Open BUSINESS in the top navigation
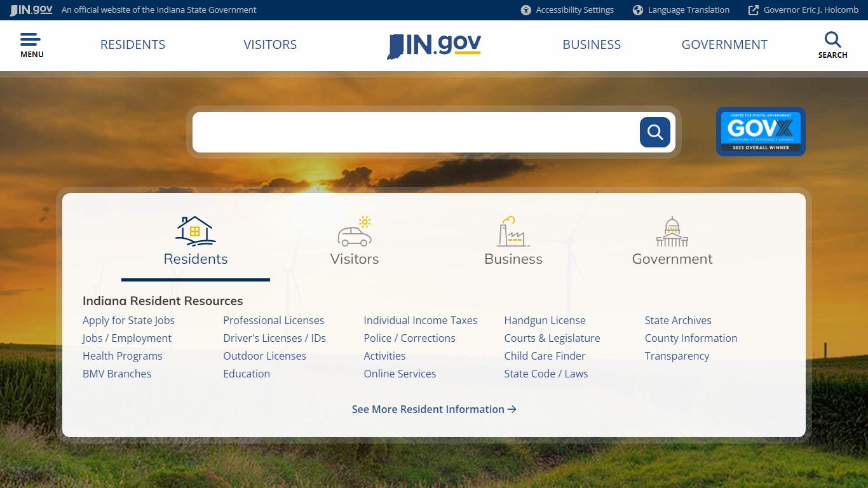 click(592, 44)
